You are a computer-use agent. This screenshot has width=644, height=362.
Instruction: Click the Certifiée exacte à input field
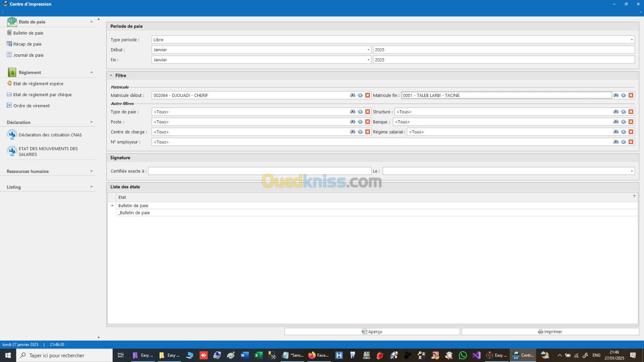point(260,171)
